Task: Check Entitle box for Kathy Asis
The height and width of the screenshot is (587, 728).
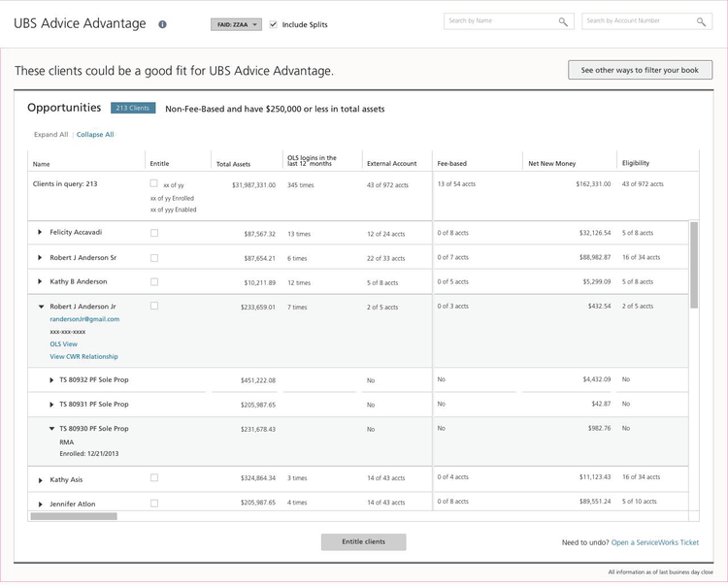Action: tap(154, 477)
